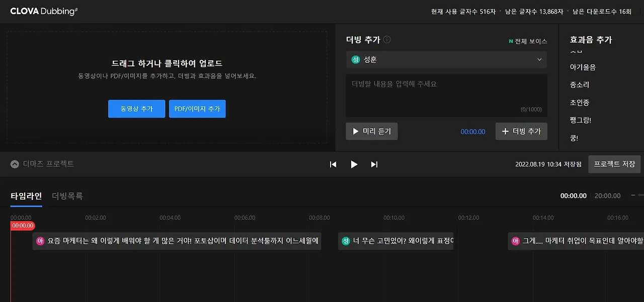Click the 동영상 추가 upload button

[136, 109]
